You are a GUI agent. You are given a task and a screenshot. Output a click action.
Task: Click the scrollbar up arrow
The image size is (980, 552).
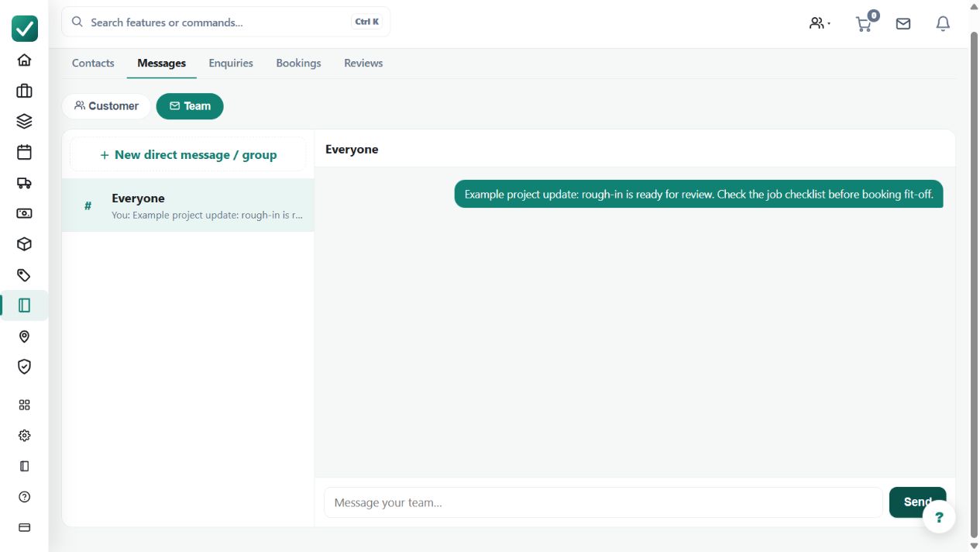[975, 5]
